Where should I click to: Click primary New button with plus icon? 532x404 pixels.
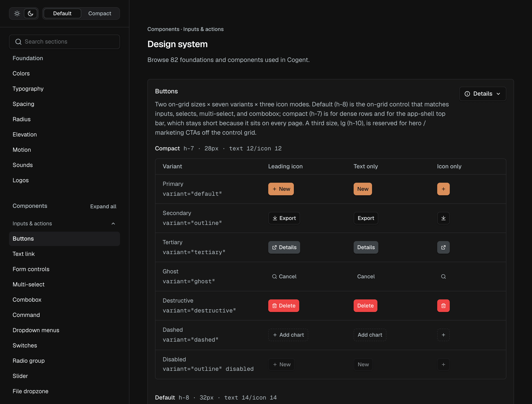(x=281, y=189)
